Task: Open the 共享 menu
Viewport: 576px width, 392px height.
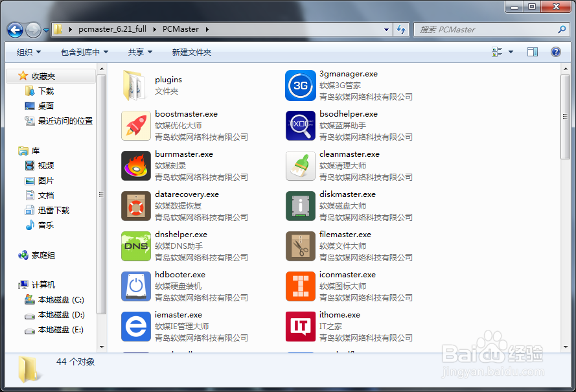Action: point(140,52)
